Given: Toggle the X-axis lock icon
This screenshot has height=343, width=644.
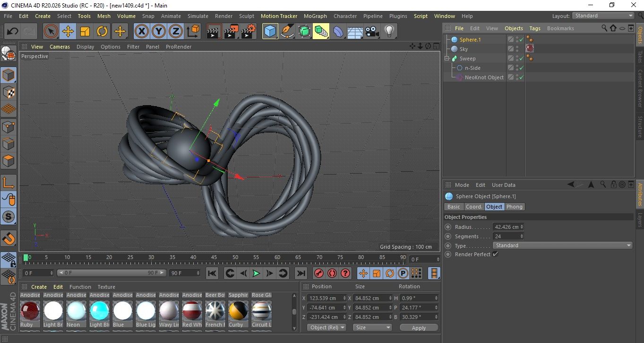Looking at the screenshot, I should coord(141,32).
